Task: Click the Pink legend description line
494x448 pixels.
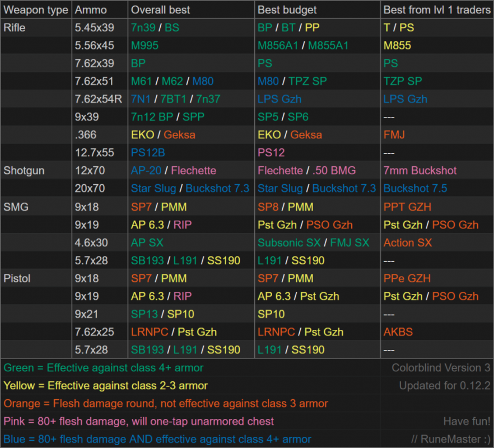Action: (139, 421)
